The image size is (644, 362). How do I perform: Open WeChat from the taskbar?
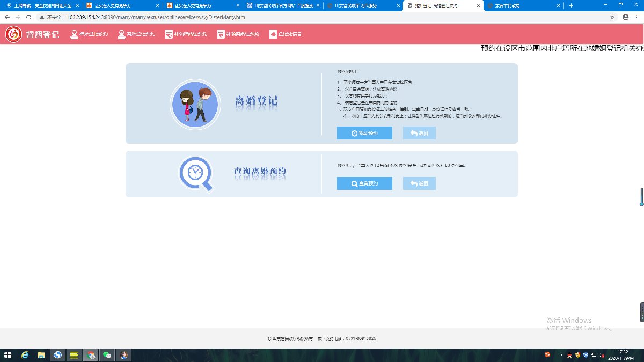(x=107, y=355)
